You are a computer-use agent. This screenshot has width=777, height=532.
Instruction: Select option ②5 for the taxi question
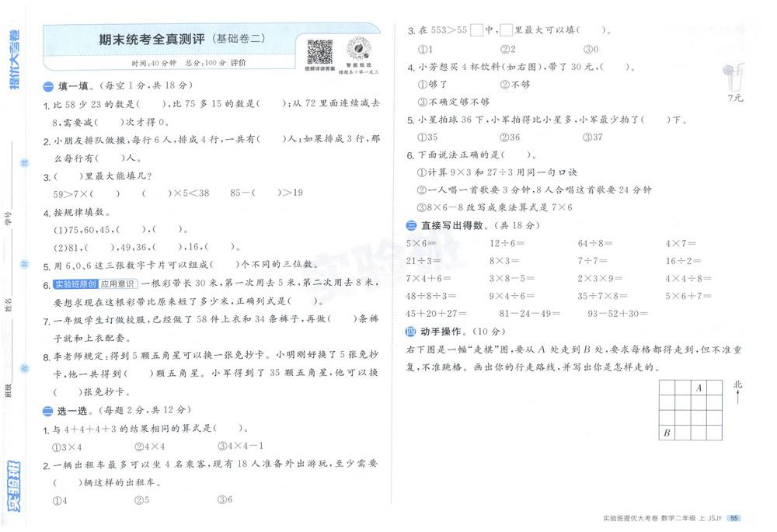click(141, 500)
